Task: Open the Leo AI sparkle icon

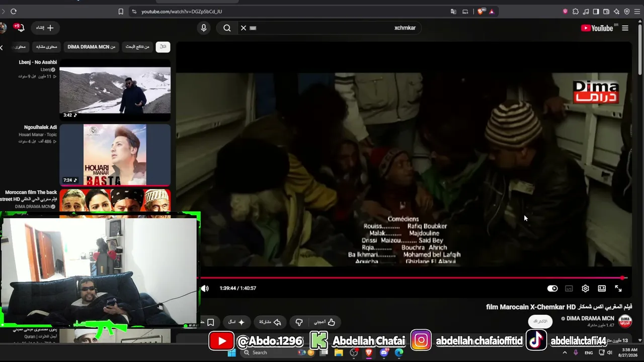Action: coord(616,12)
